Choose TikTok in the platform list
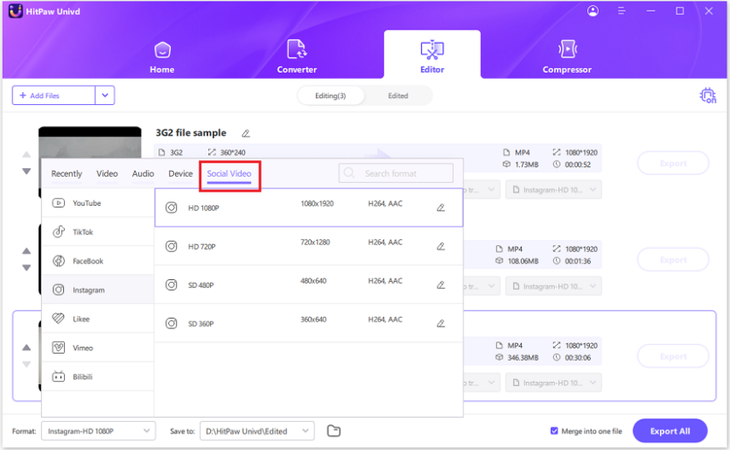The image size is (730, 450). 84,232
